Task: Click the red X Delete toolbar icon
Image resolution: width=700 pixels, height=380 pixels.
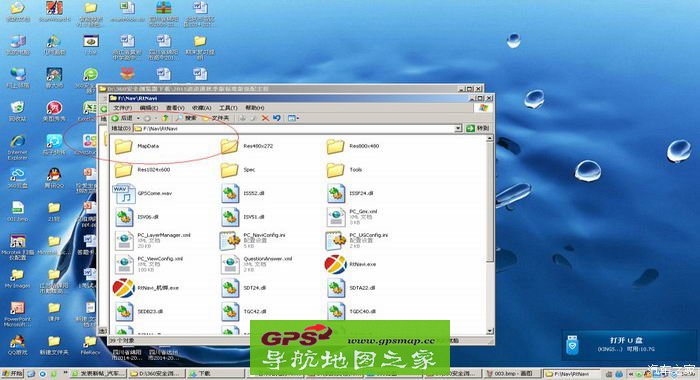Action: [x=265, y=118]
